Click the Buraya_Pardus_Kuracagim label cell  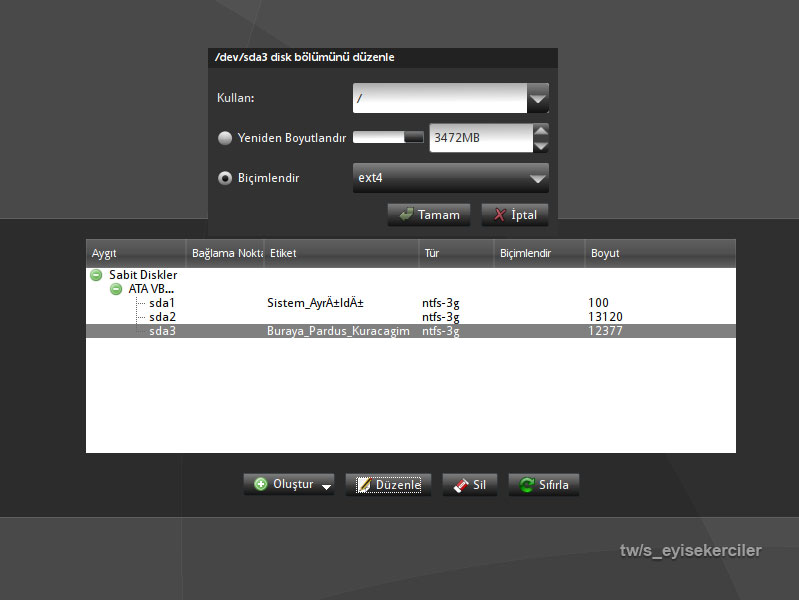click(x=338, y=331)
